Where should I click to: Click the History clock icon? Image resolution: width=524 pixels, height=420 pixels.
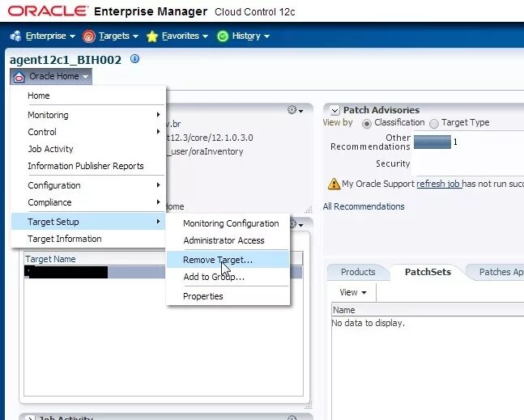[x=223, y=36]
